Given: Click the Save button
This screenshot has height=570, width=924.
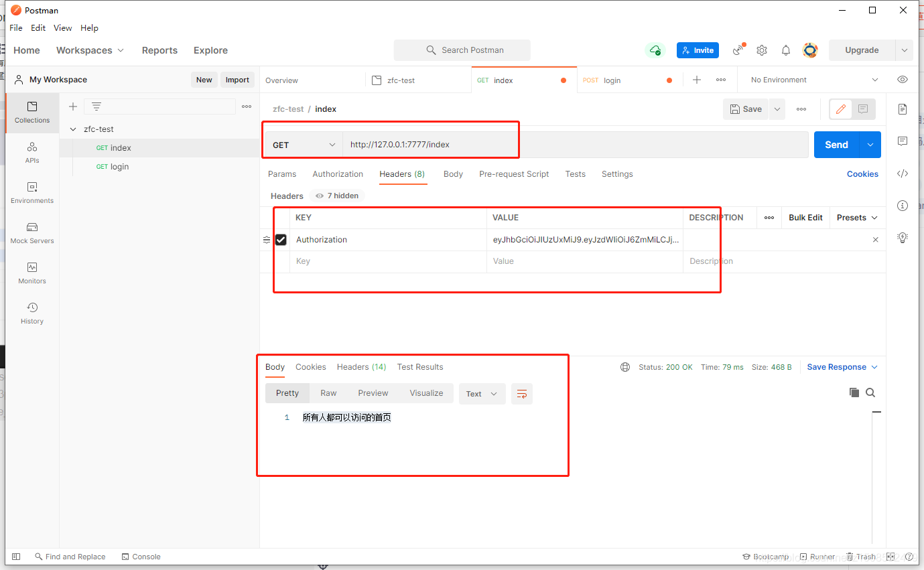Looking at the screenshot, I should click(746, 109).
